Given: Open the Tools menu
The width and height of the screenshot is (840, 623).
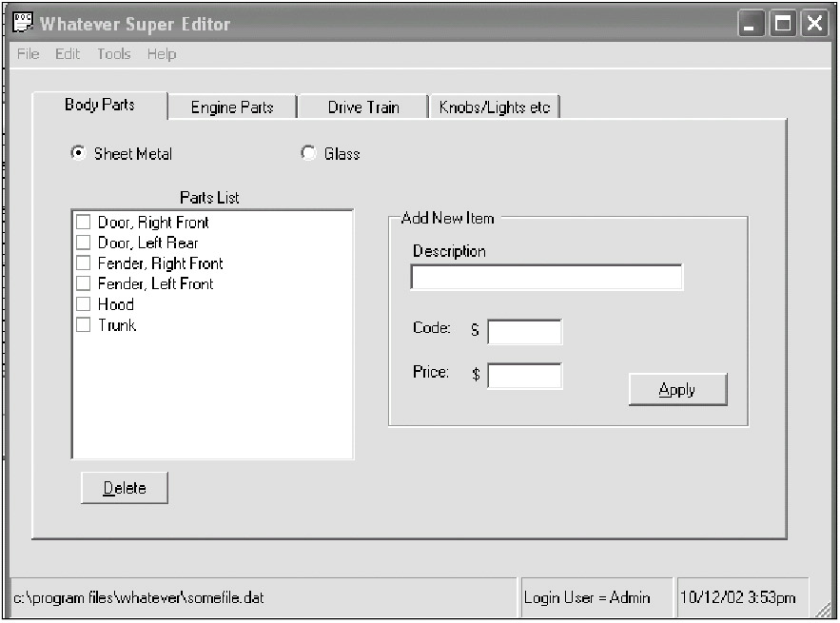Looking at the screenshot, I should click(113, 54).
